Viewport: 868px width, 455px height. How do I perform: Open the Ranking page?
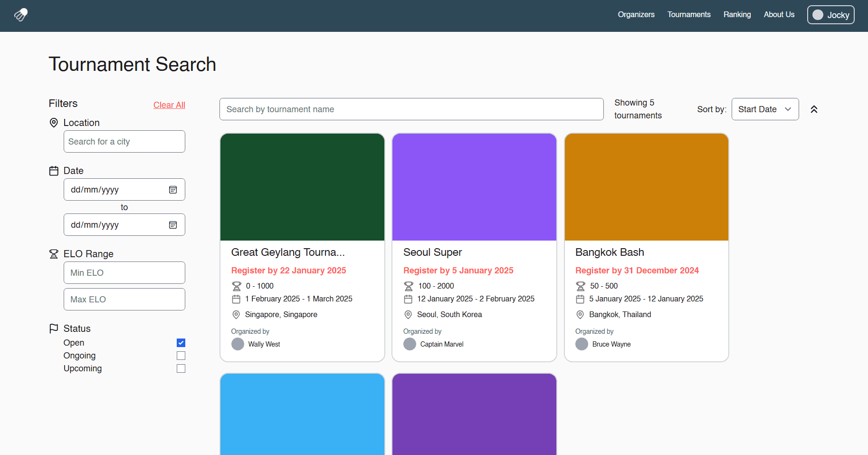[x=737, y=15]
